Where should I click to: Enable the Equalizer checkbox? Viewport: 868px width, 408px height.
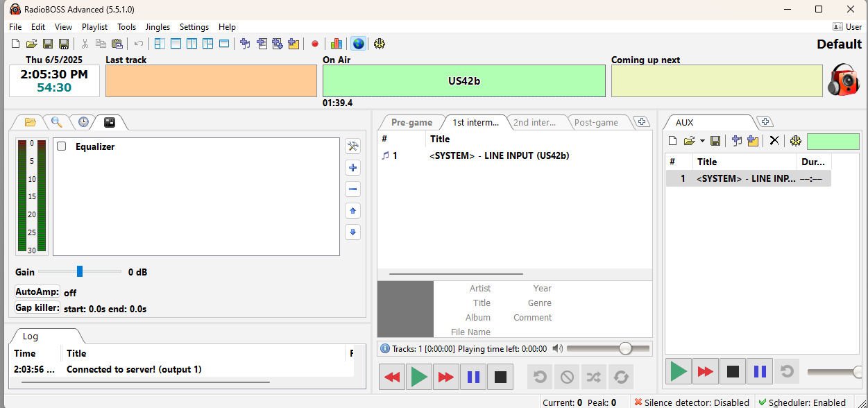tap(62, 146)
